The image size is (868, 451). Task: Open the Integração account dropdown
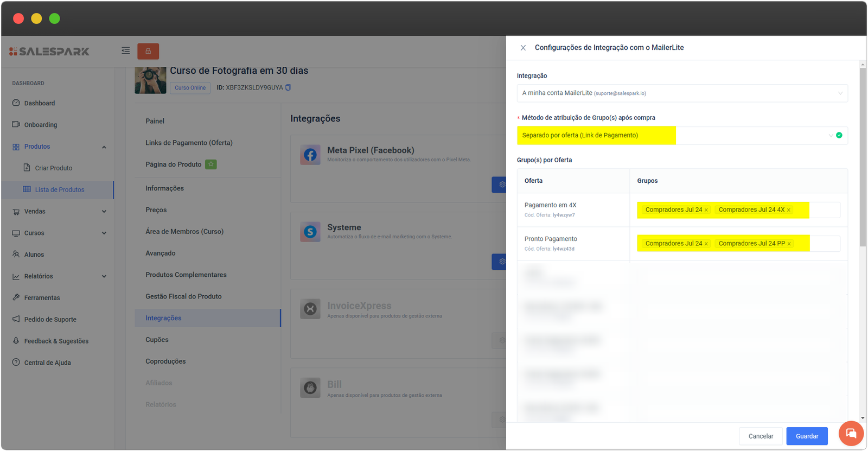click(682, 93)
